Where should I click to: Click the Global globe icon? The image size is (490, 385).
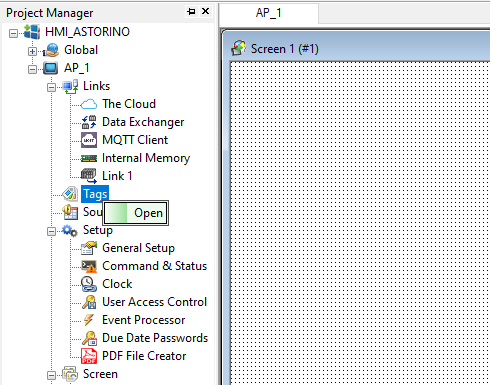point(51,50)
